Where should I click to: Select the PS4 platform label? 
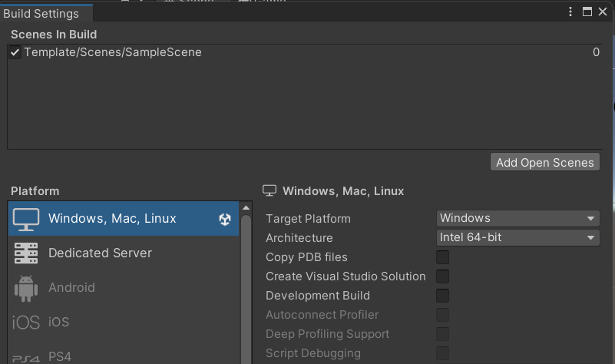pos(60,356)
